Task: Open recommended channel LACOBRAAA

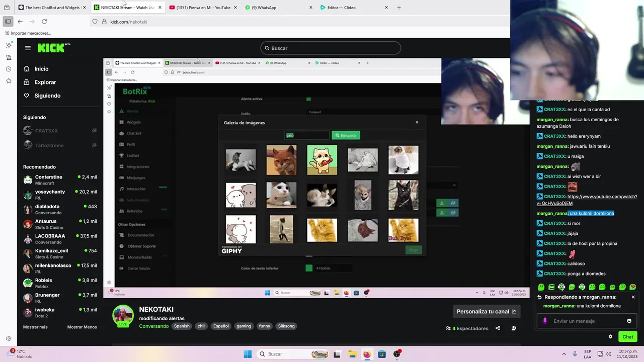Action: pos(60,239)
